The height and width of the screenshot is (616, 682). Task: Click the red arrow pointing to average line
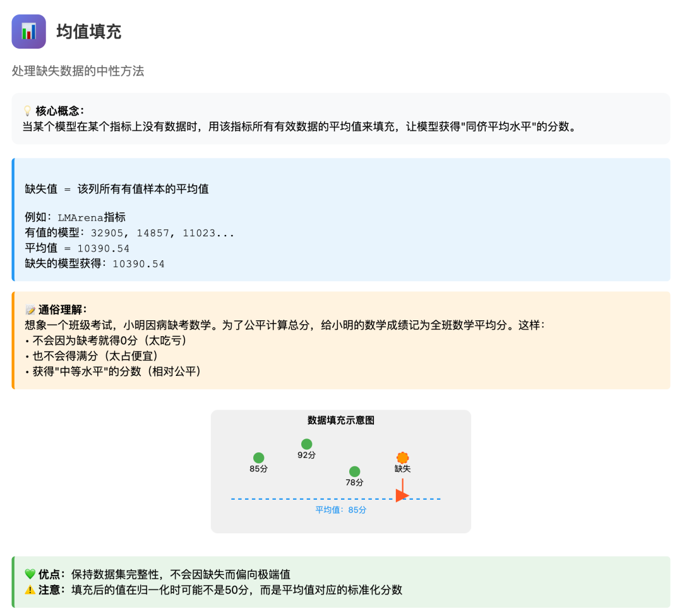click(x=402, y=491)
